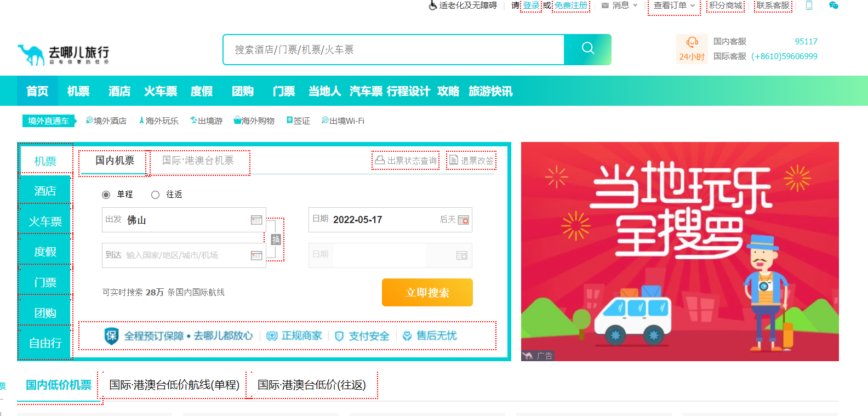Switch to 国际·港澳台机票 tab

pyautogui.click(x=198, y=160)
